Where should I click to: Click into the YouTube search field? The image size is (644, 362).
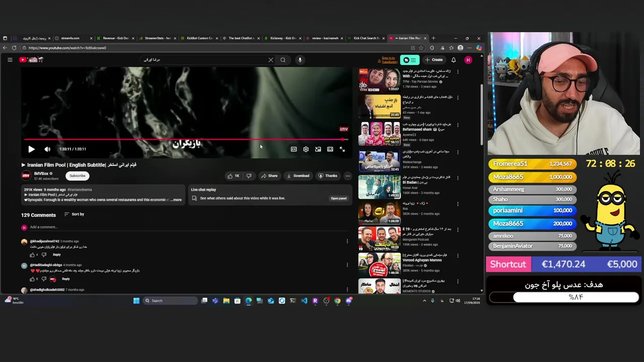click(x=204, y=60)
